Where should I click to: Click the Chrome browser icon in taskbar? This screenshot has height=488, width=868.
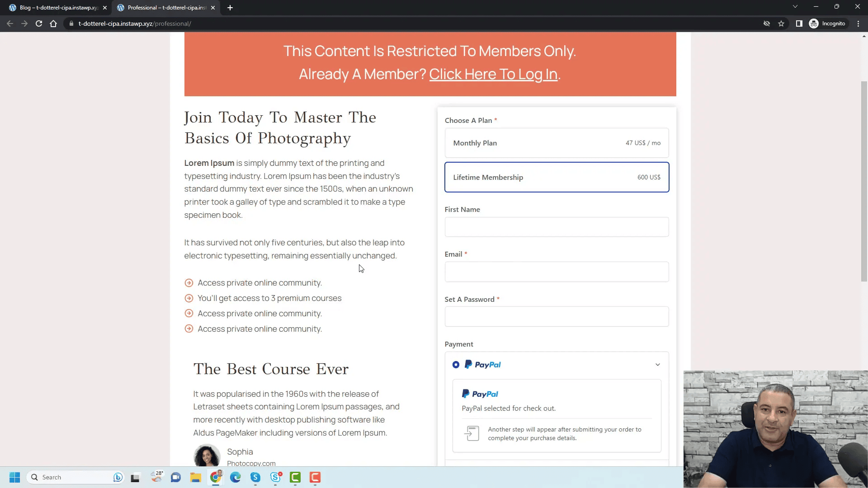click(x=217, y=477)
